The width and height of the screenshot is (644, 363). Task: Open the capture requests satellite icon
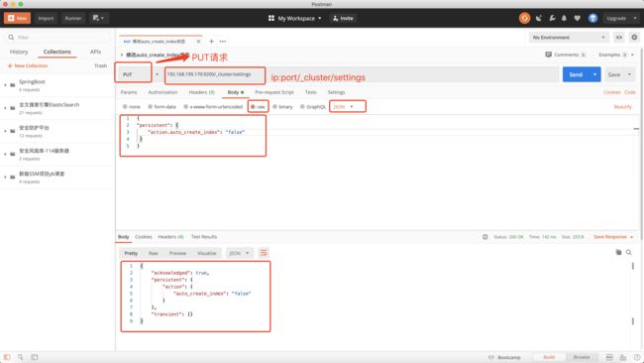coord(539,18)
